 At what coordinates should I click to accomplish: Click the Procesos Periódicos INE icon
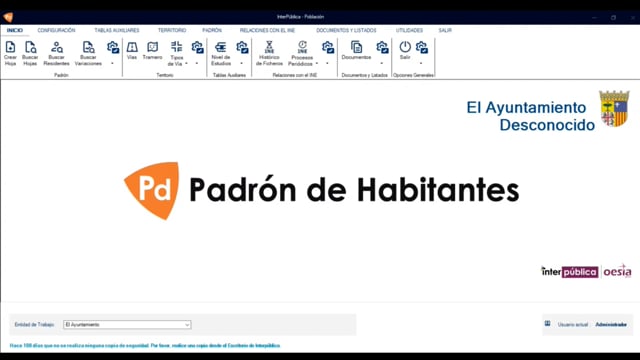point(302,47)
